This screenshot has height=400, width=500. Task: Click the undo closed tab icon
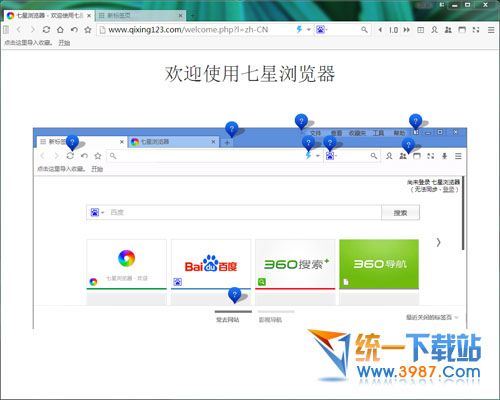(74, 30)
